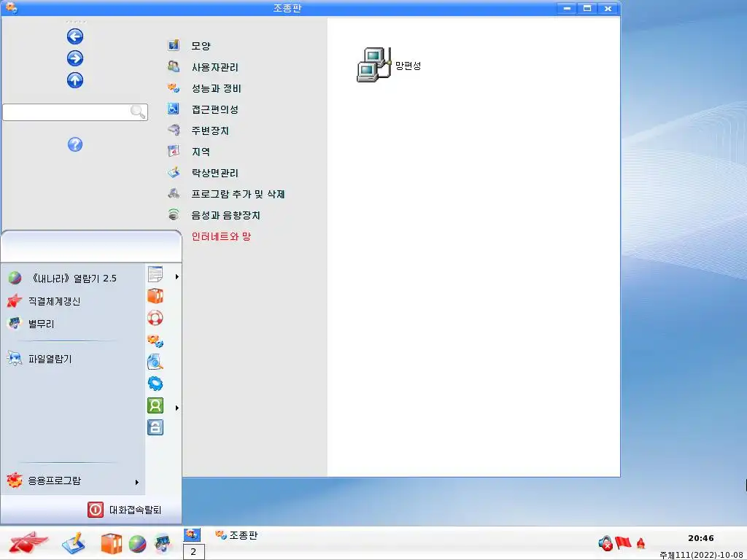The image size is (747, 560).
Task: Open the 망편성 network computers icon
Action: pyautogui.click(x=374, y=65)
